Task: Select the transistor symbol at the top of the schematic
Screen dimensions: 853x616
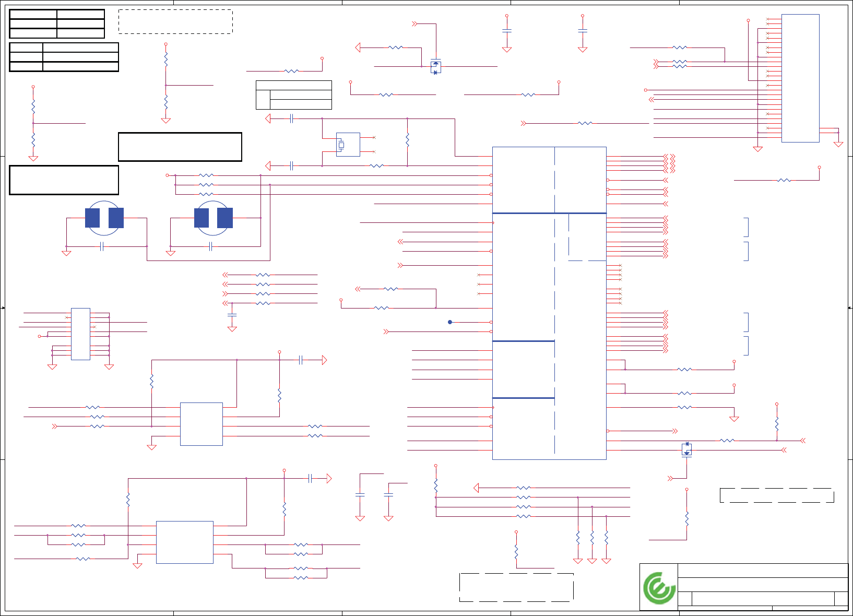Action: pos(436,67)
